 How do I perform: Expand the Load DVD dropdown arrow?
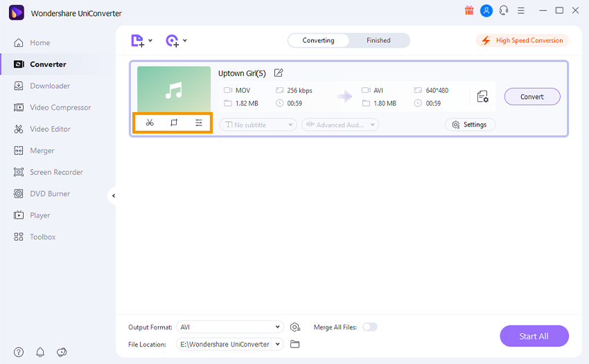pyautogui.click(x=185, y=41)
